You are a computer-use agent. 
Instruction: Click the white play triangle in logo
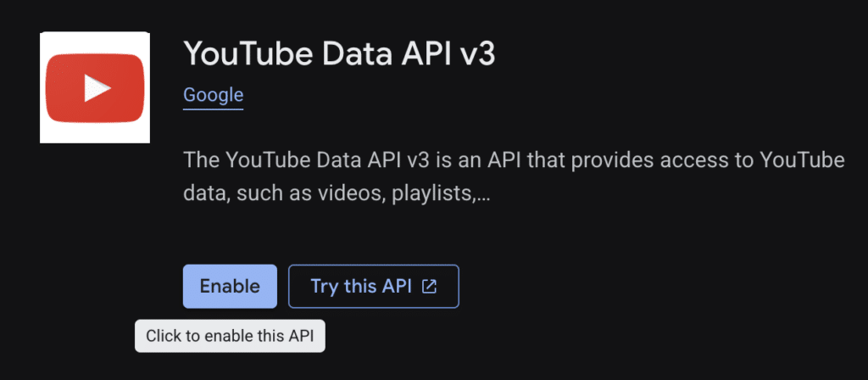[x=97, y=88]
